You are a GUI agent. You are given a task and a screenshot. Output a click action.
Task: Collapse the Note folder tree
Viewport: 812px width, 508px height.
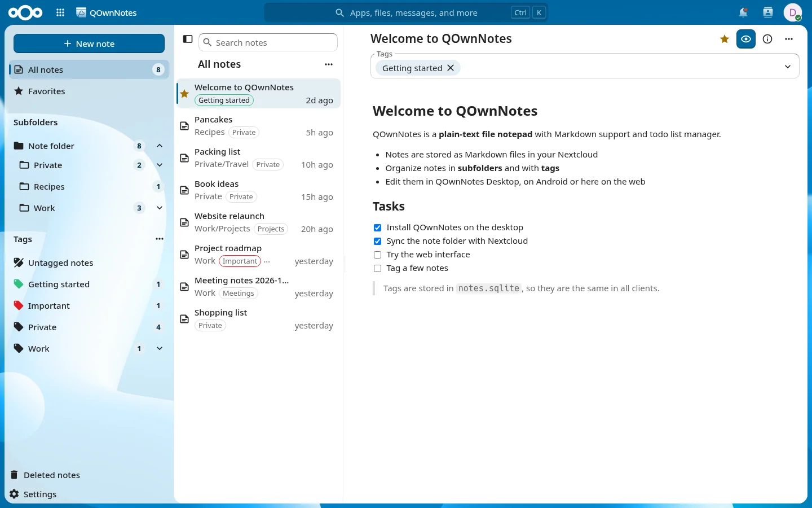click(x=160, y=146)
